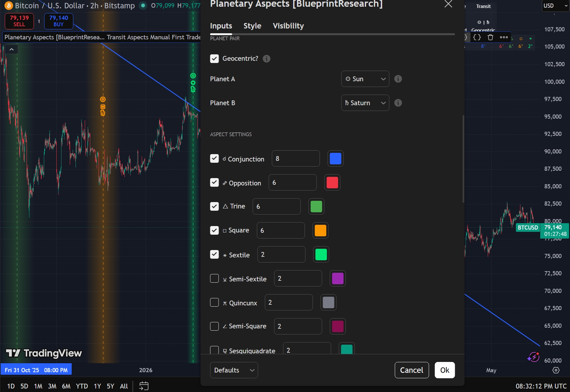Screen dimensions: 570x392
Task: Click the info icon next to Planet B
Action: click(x=398, y=103)
